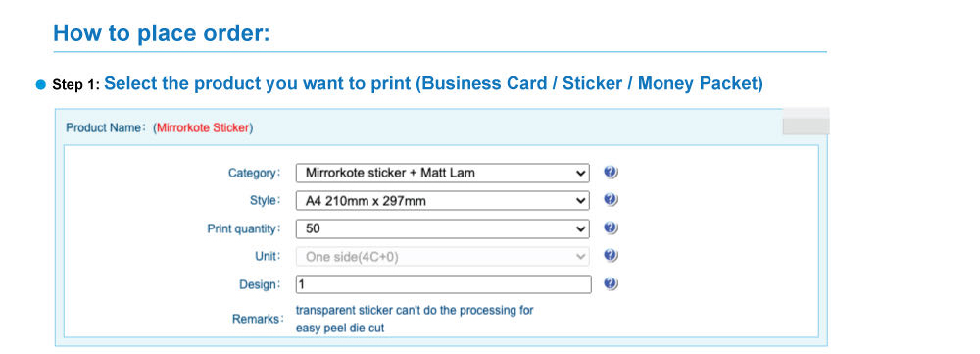Click the red Mirrorkote Sticker product name
This screenshot has height=354, width=980.
pyautogui.click(x=203, y=127)
